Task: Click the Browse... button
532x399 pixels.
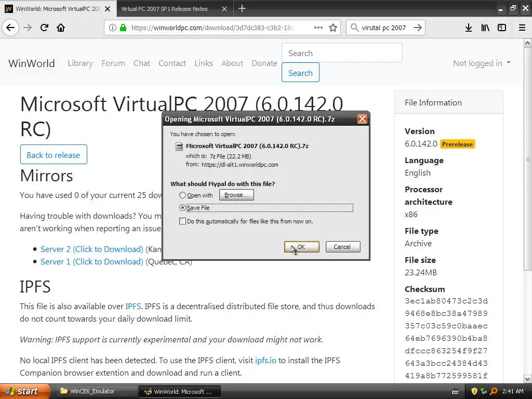Action: pos(236,195)
